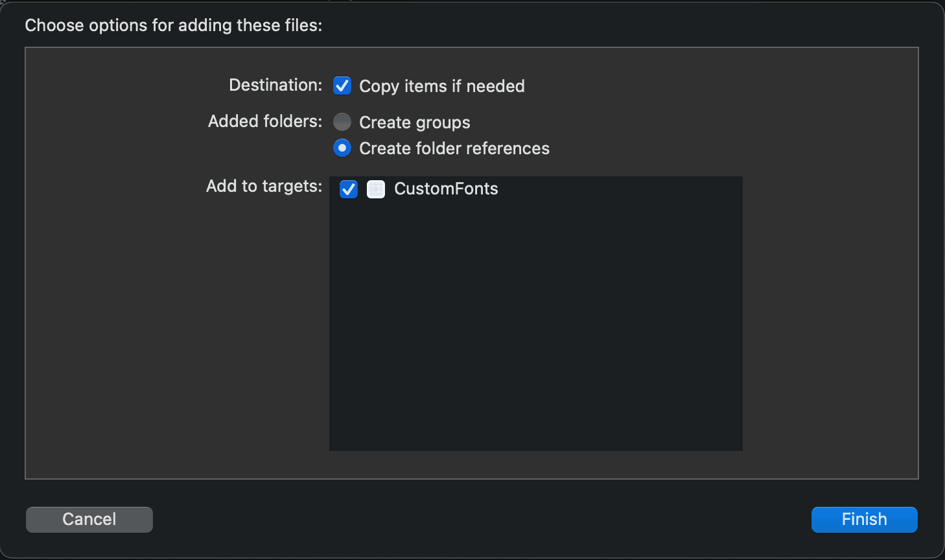
Task: Choose Create folder references radio option
Action: pos(342,148)
